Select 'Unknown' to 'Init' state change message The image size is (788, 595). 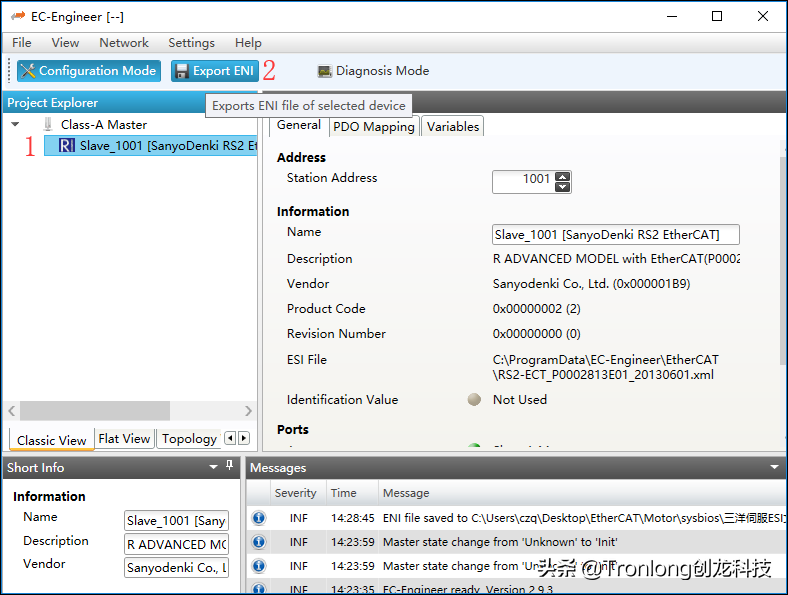tap(516, 542)
